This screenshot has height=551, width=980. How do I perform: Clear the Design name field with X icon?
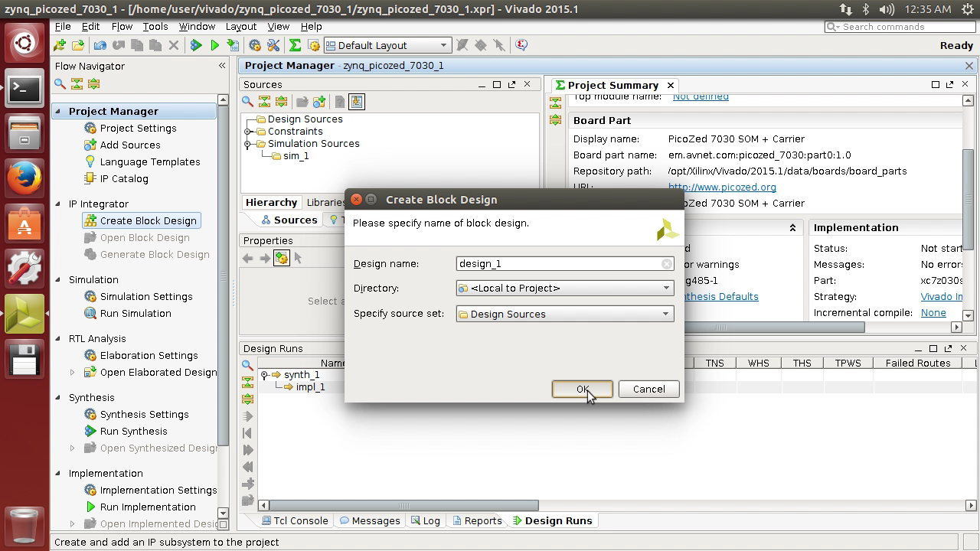(667, 264)
